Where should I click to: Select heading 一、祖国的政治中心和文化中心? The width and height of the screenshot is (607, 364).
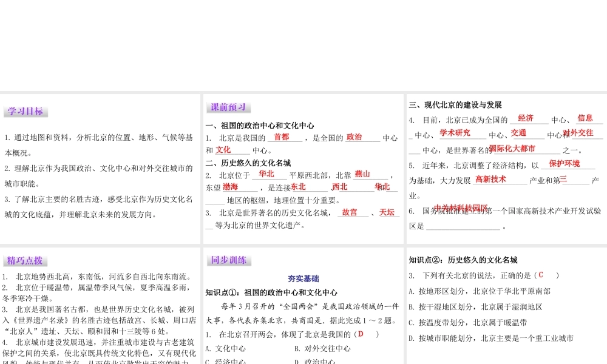pos(260,126)
